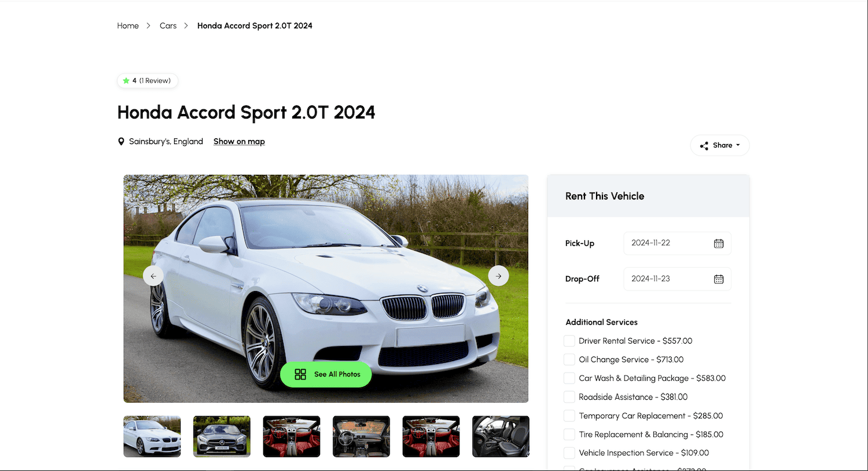Click the share network icon

[704, 146]
